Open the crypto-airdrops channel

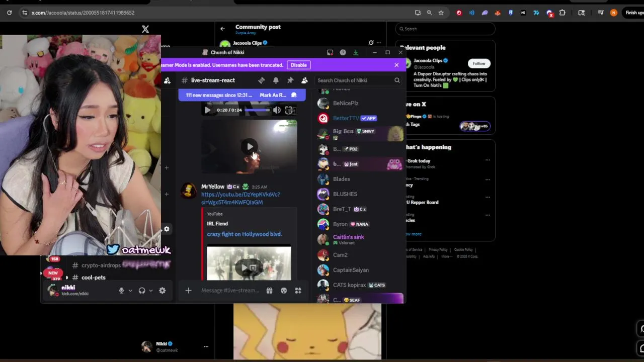101,265
